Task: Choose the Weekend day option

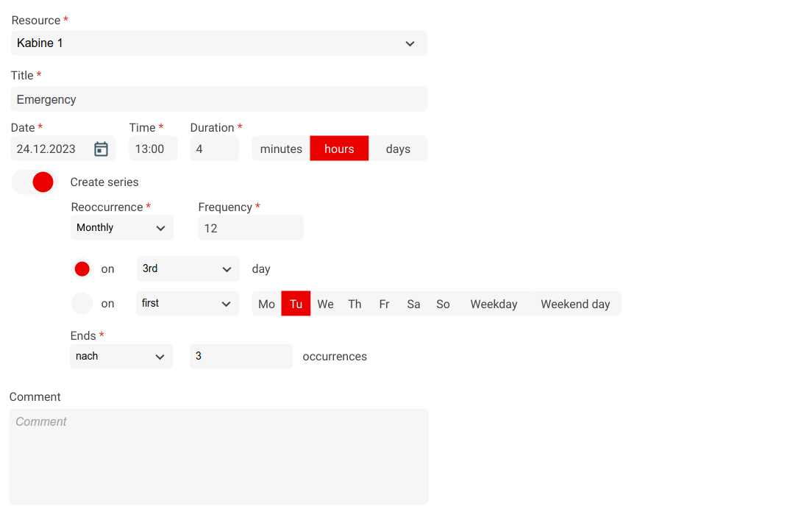Action: (575, 304)
